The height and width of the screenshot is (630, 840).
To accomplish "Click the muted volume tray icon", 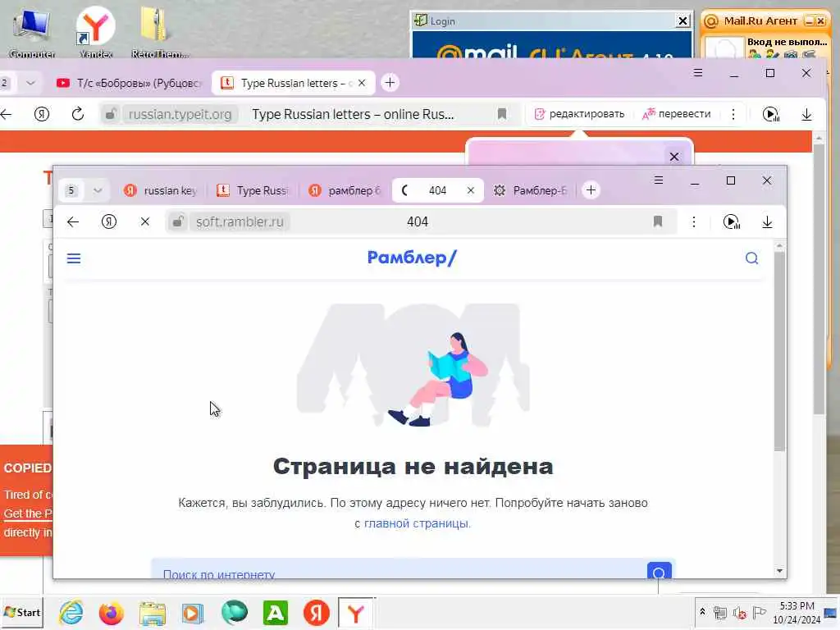I will (x=739, y=612).
